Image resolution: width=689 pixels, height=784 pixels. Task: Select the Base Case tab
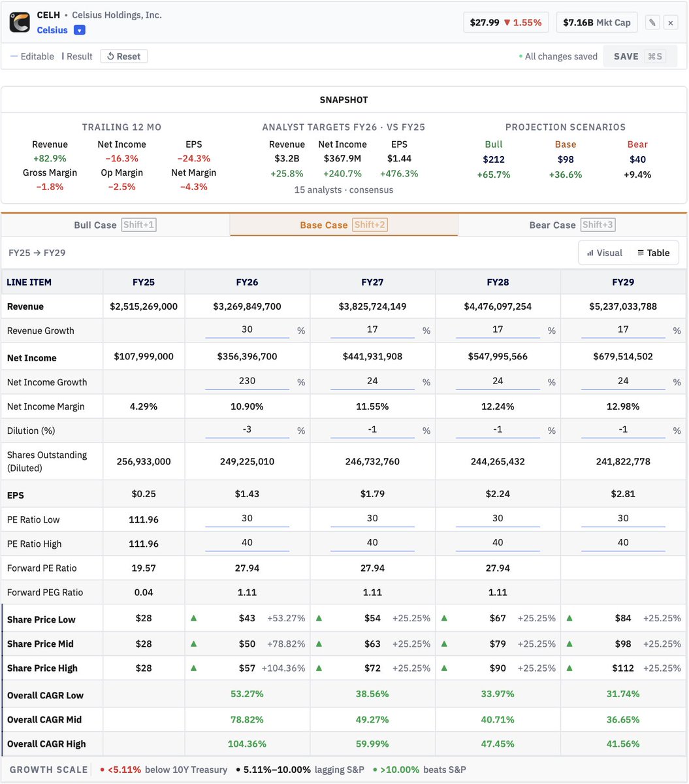pyautogui.click(x=344, y=225)
